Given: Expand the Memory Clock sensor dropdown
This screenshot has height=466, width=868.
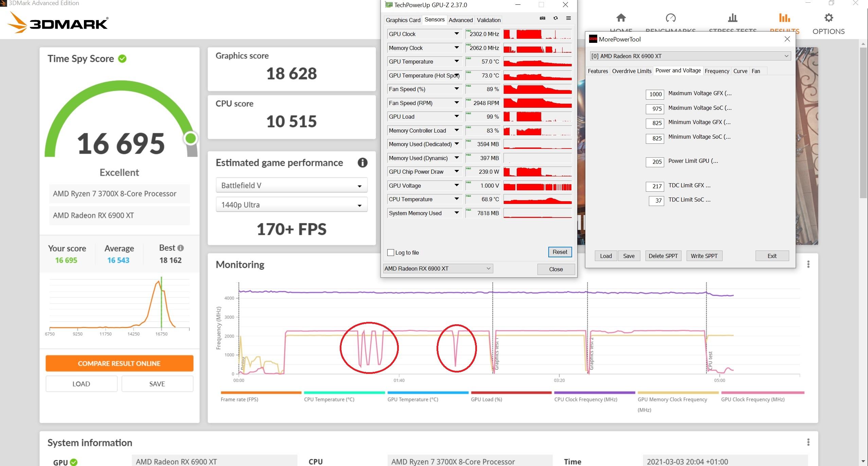Looking at the screenshot, I should click(x=457, y=48).
